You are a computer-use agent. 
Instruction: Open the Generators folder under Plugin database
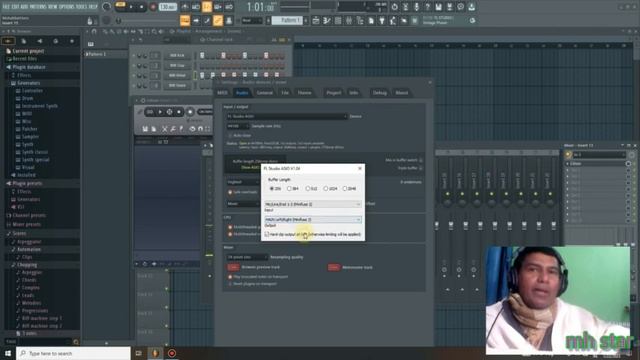point(29,83)
